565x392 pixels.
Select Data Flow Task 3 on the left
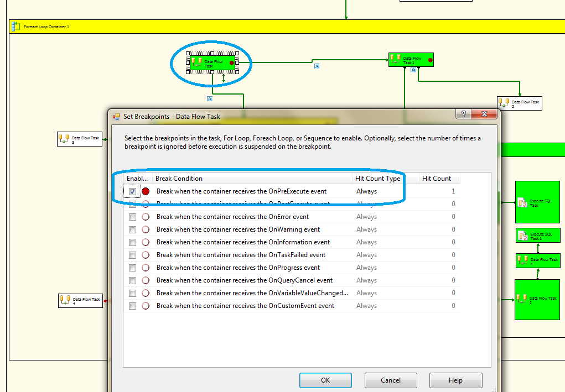tap(80, 139)
